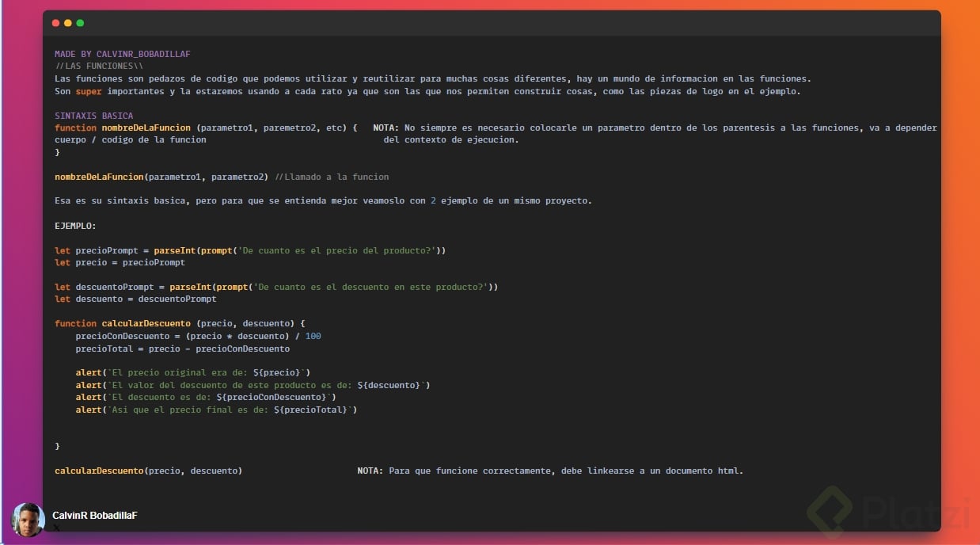Screen dimensions: 980x545
Task: Click the 'MADE BY CALVINR_BOBADILLAF' header line
Action: [123, 54]
